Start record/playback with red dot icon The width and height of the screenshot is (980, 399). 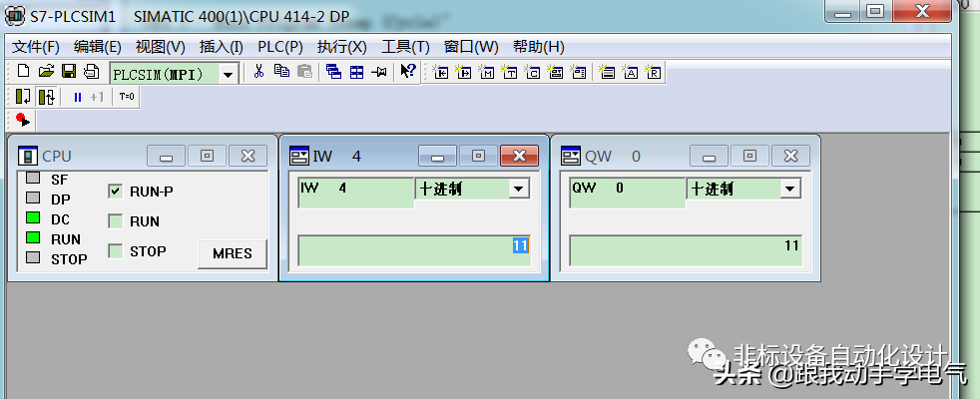point(23,119)
